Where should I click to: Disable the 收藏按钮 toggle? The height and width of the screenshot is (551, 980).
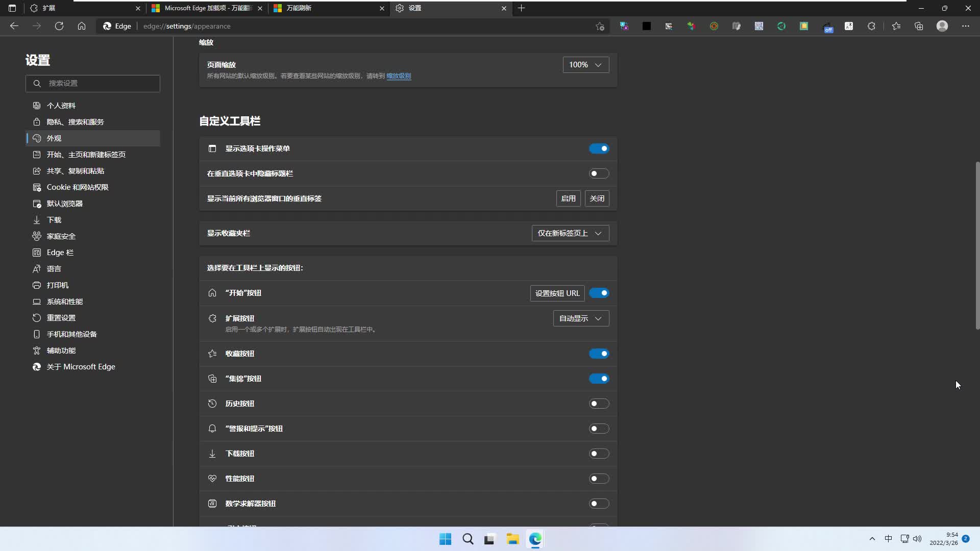(x=599, y=354)
